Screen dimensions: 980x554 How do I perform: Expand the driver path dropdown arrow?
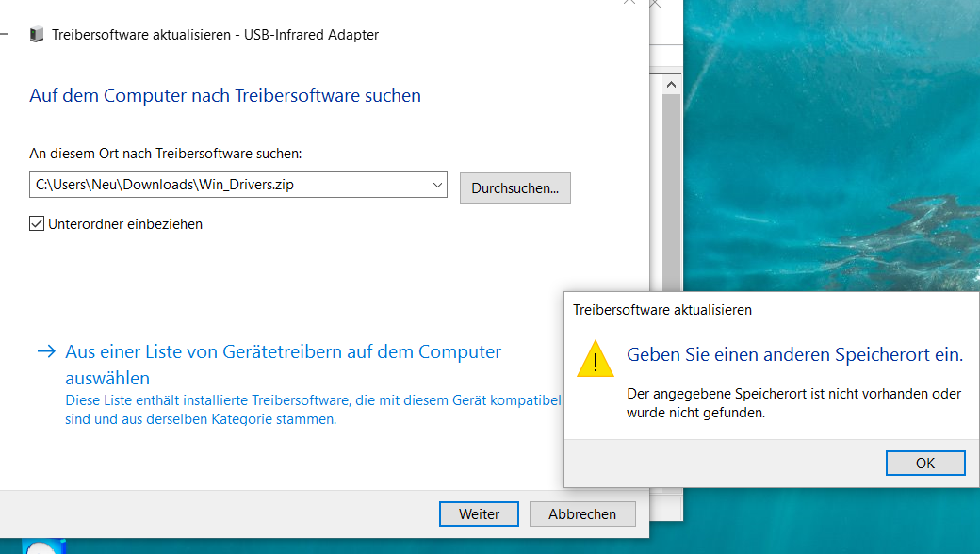pyautogui.click(x=437, y=185)
